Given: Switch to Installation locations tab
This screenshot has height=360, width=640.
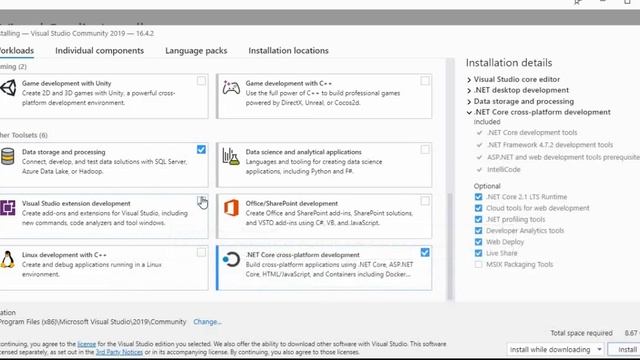Looking at the screenshot, I should [x=289, y=51].
